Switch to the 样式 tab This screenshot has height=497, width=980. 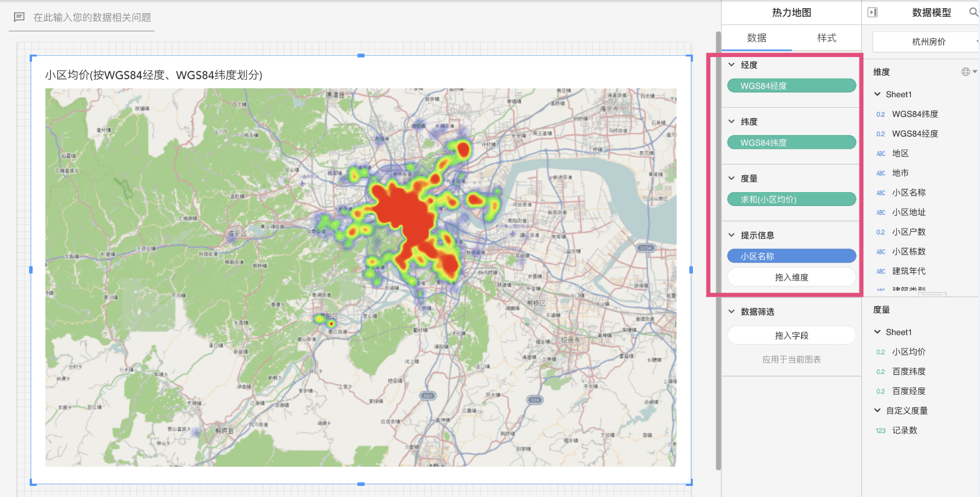point(826,38)
